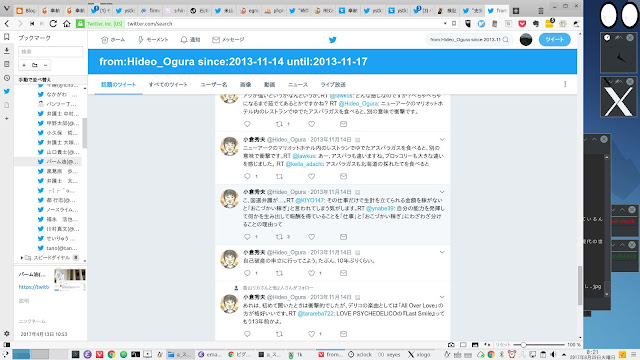The height and width of the screenshot is (360, 640).
Task: Add a web panel with the plus icon
Action: tap(7, 118)
